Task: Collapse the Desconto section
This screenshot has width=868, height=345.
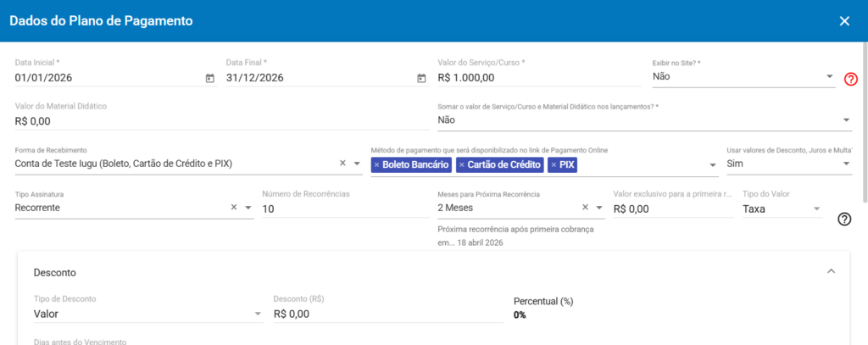Action: coord(831,272)
